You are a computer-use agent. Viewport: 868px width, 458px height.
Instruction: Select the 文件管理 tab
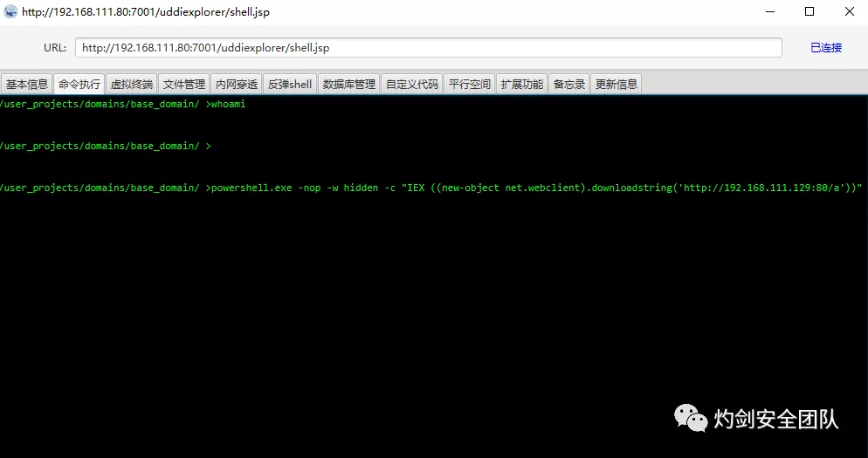coord(183,84)
